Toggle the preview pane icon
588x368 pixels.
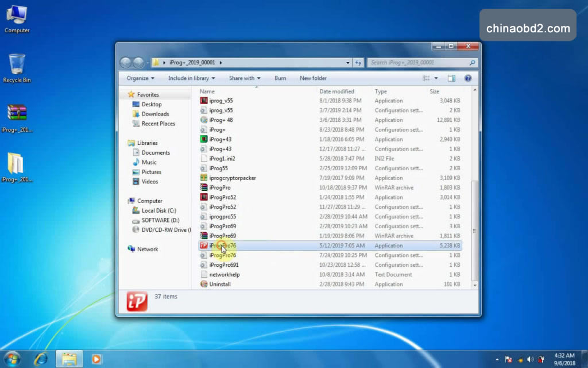click(x=451, y=78)
